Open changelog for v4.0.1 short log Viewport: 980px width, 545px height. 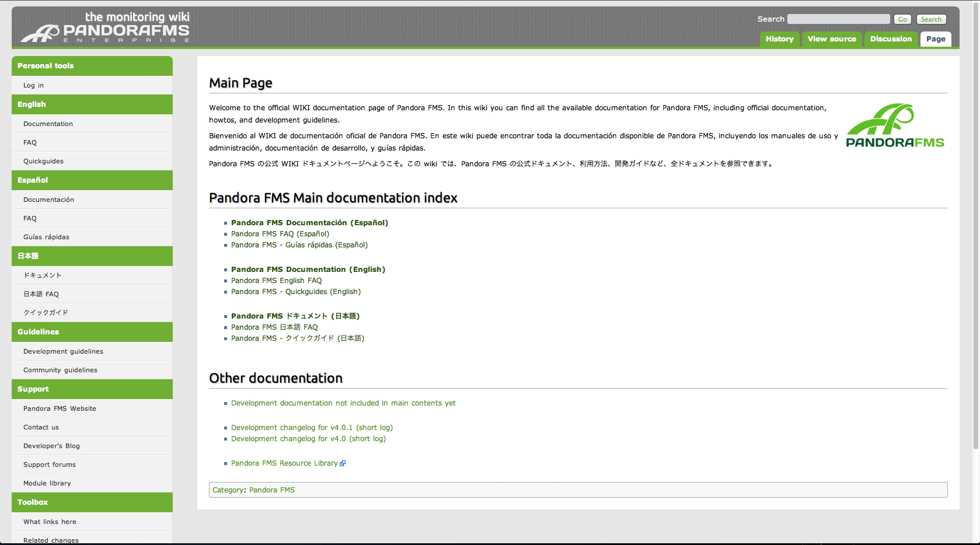tap(312, 428)
